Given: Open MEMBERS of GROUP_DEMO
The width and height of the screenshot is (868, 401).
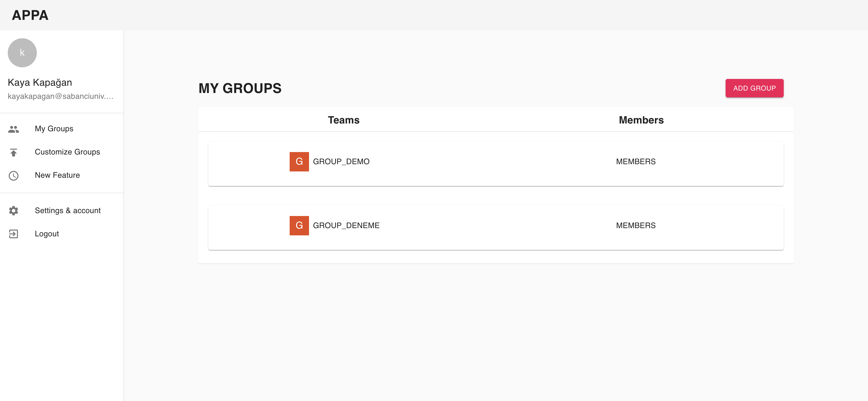Looking at the screenshot, I should point(635,162).
